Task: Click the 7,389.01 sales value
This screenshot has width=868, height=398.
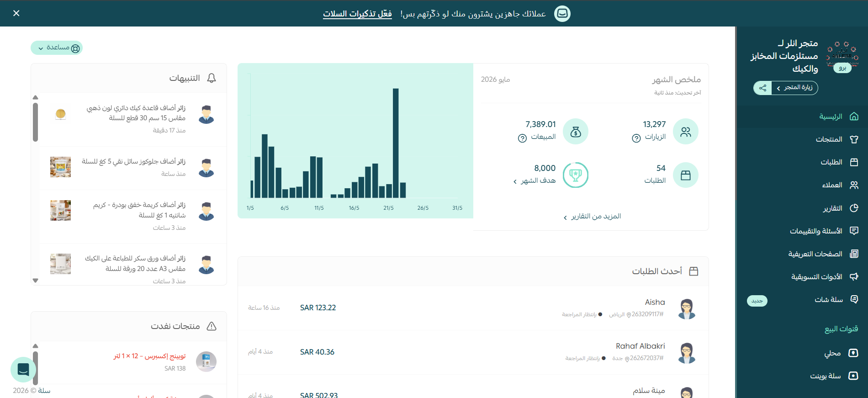Action: (x=540, y=124)
